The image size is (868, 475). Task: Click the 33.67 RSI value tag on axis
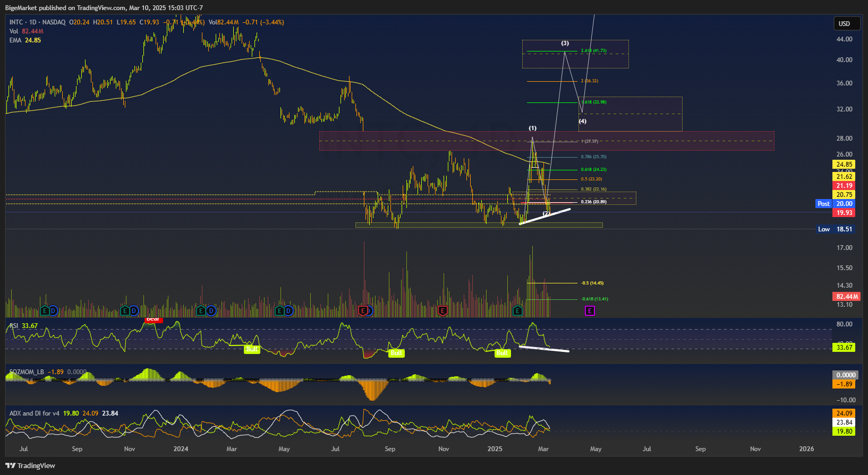click(x=844, y=348)
